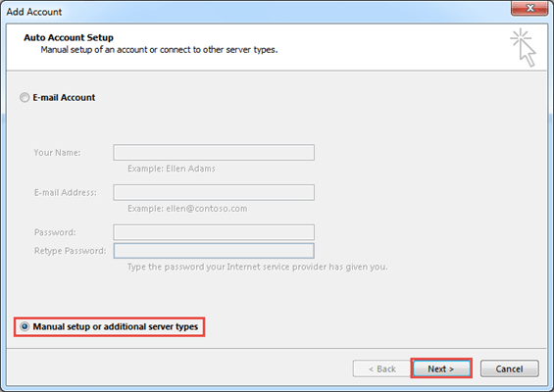Click the Example: Ellen Adams hint text

[x=172, y=169]
